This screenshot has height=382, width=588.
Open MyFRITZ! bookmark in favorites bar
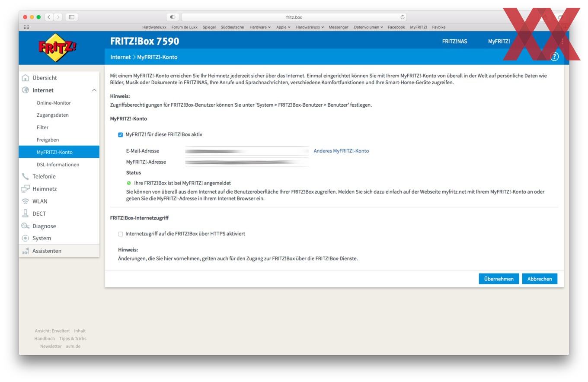pos(418,27)
